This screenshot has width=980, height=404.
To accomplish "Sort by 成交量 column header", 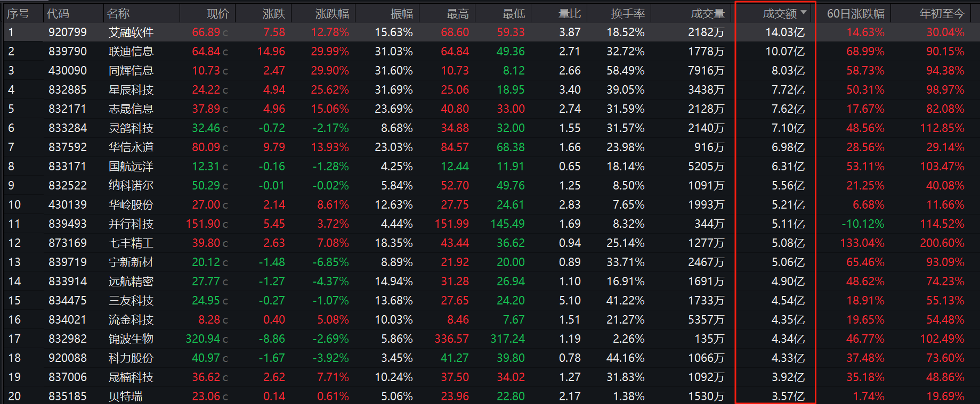I will click(x=708, y=14).
